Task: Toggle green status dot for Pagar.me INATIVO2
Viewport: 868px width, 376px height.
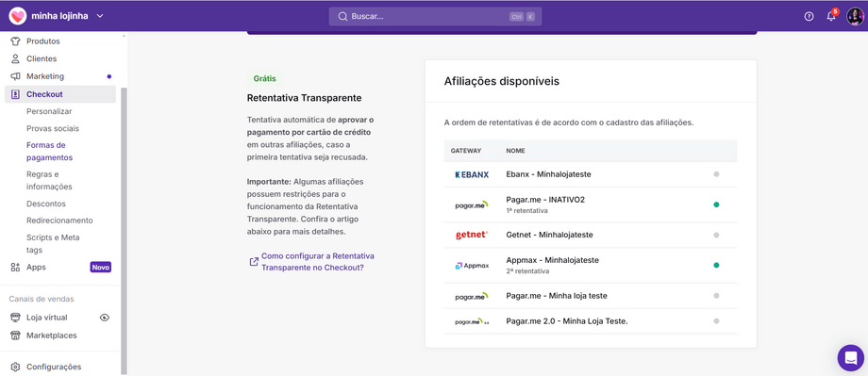Action: click(716, 204)
